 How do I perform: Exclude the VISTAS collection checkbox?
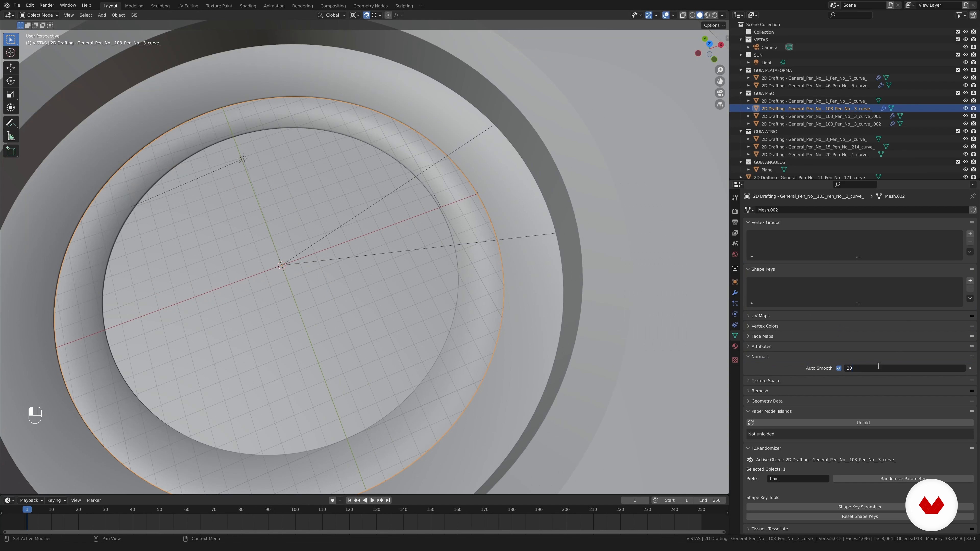[958, 40]
